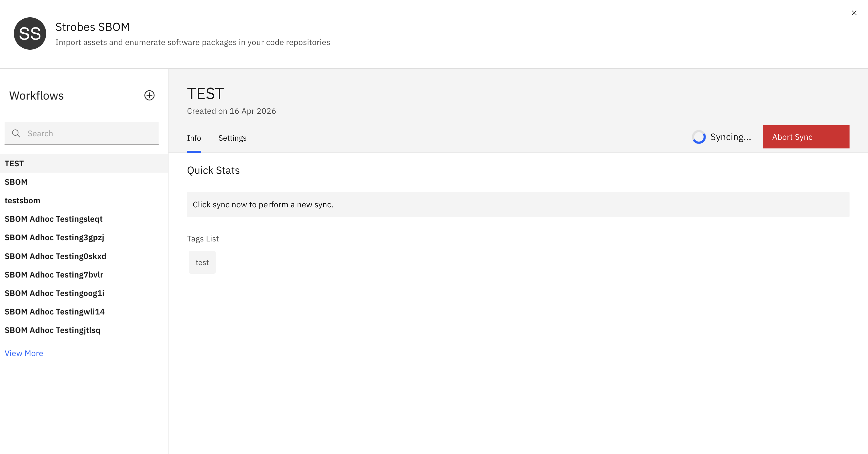Click the SS avatar logo
Viewport: 868px width, 454px height.
pos(30,34)
